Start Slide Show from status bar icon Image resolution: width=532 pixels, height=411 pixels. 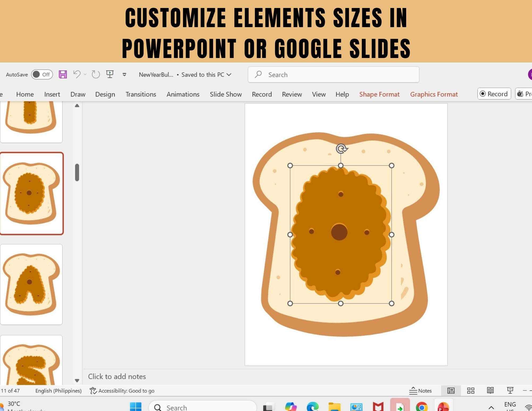tap(510, 391)
